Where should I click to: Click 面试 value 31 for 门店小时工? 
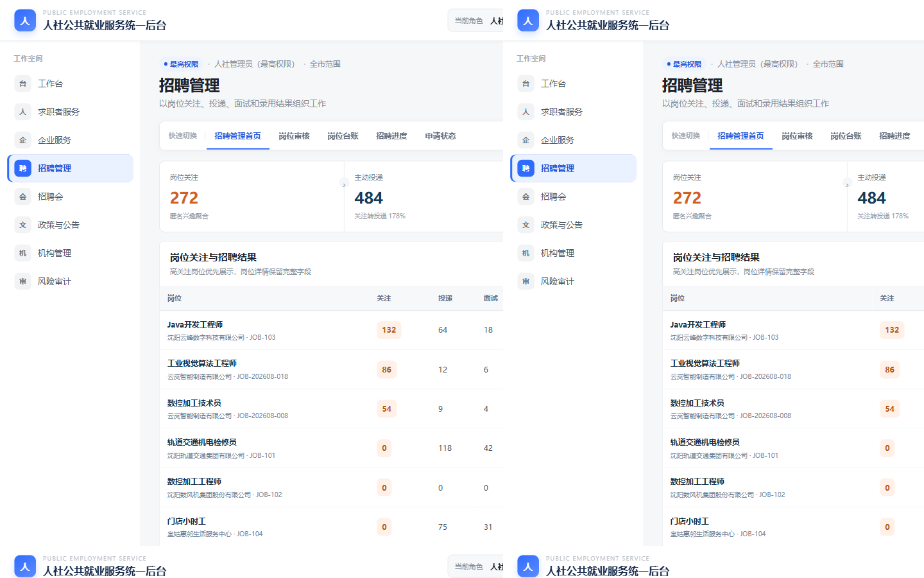point(488,527)
